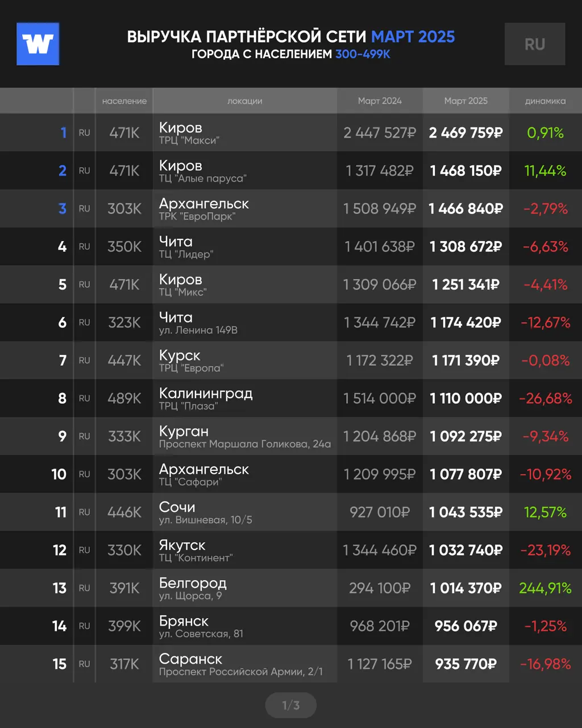
Task: Click the rank number 3 in blue
Action: (63, 209)
